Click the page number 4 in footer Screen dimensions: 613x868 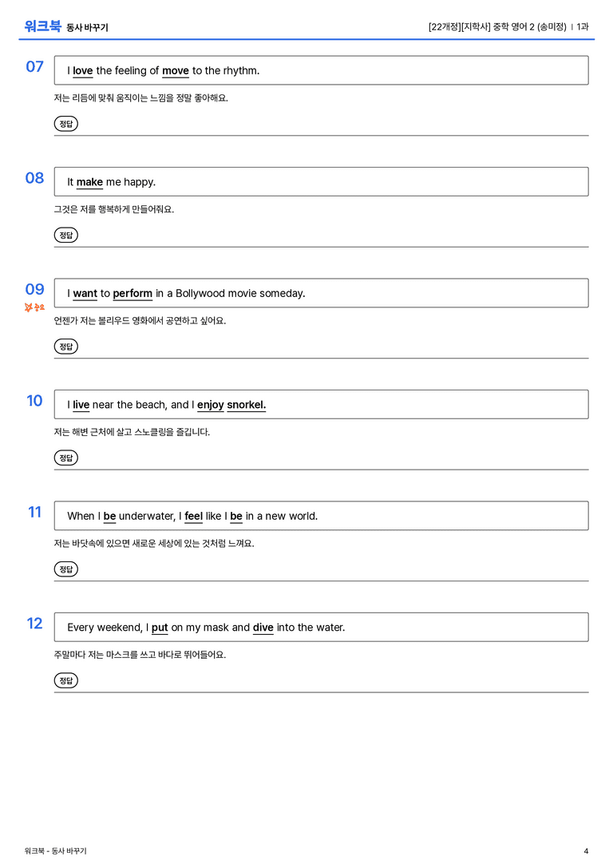pyautogui.click(x=586, y=851)
